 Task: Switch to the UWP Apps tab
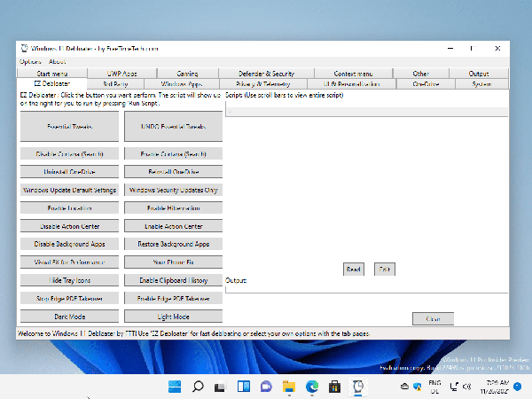pyautogui.click(x=122, y=74)
